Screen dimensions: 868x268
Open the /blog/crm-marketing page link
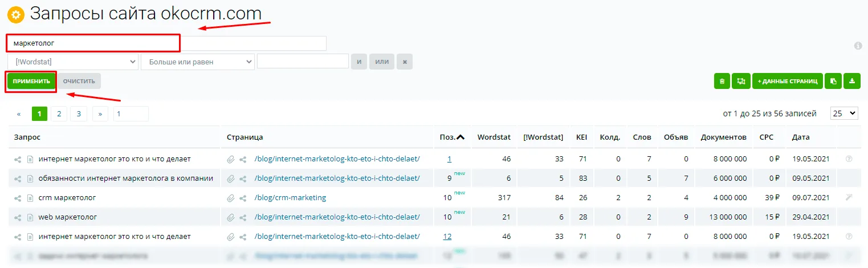click(290, 198)
